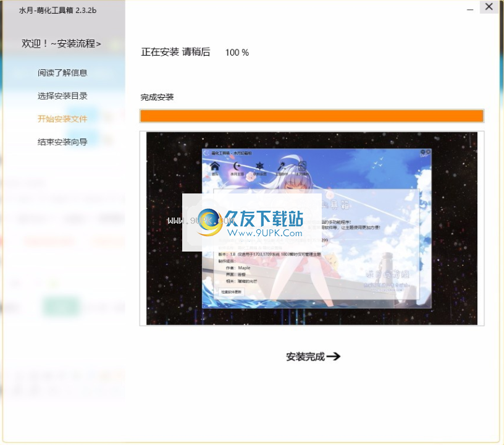Select the 阅读了解信息 step

(x=62, y=73)
